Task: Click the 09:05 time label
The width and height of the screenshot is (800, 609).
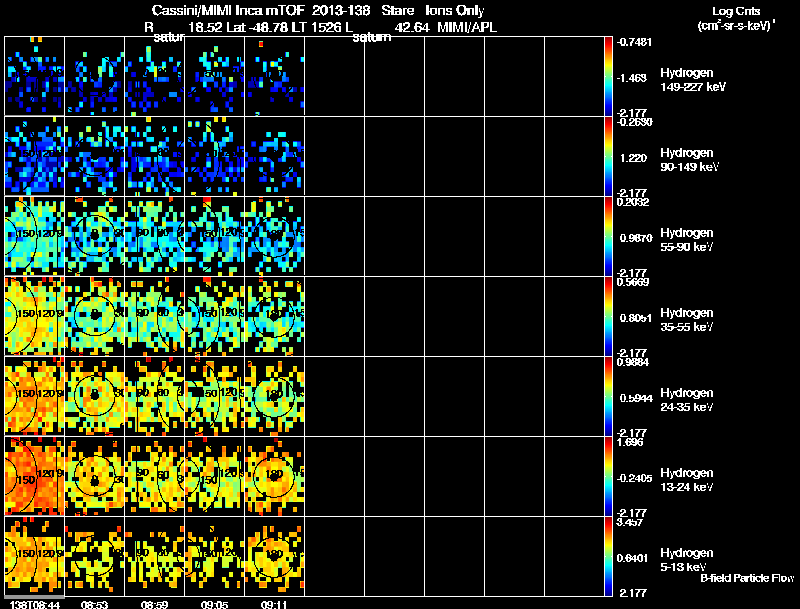Action: [213, 604]
